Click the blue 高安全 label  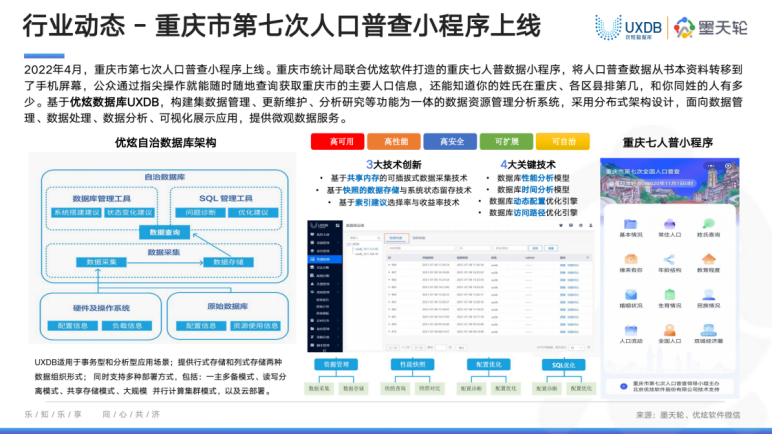pos(450,141)
